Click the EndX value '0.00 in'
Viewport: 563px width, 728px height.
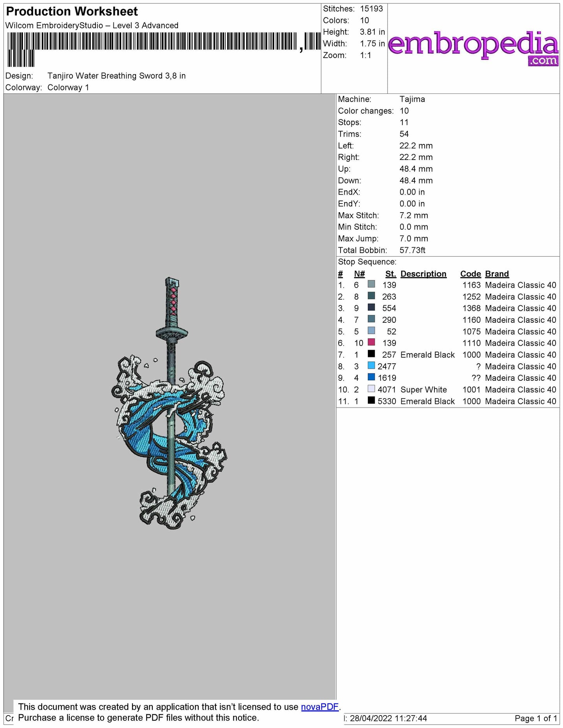[x=412, y=192]
